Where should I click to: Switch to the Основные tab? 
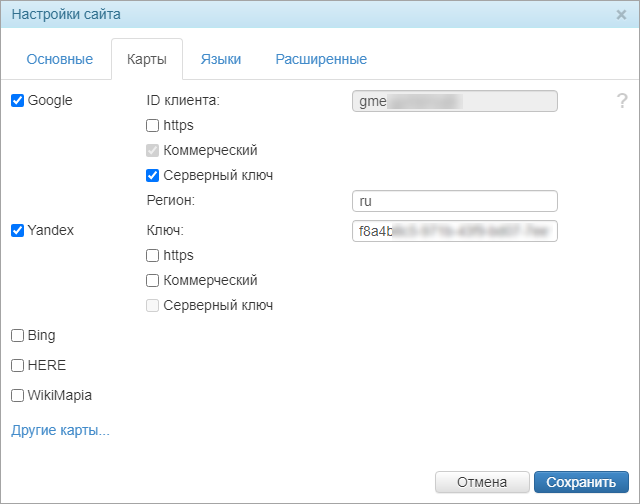(60, 59)
